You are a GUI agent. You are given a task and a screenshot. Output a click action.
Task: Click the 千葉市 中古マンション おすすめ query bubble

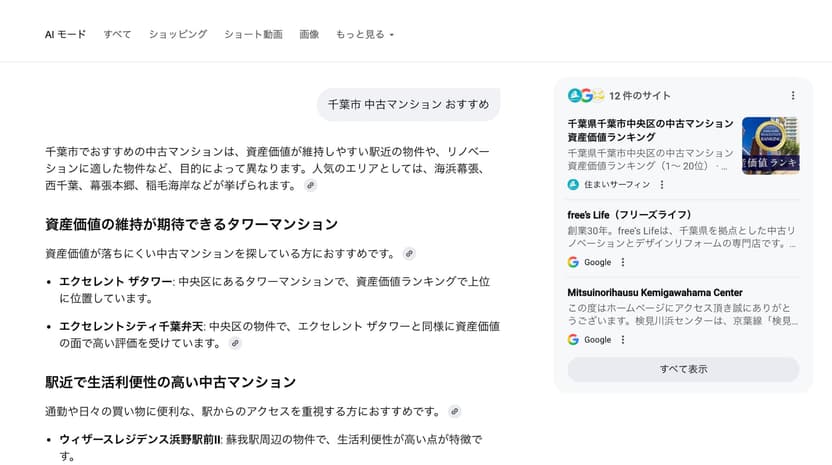click(409, 105)
